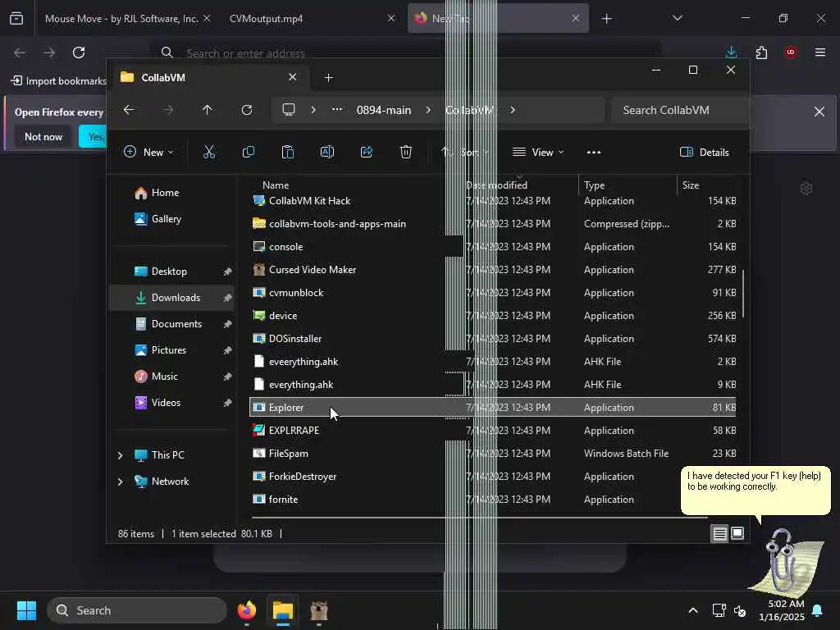The width and height of the screenshot is (840, 630).
Task: Open Firefox list all tabs dropdown
Action: (678, 18)
